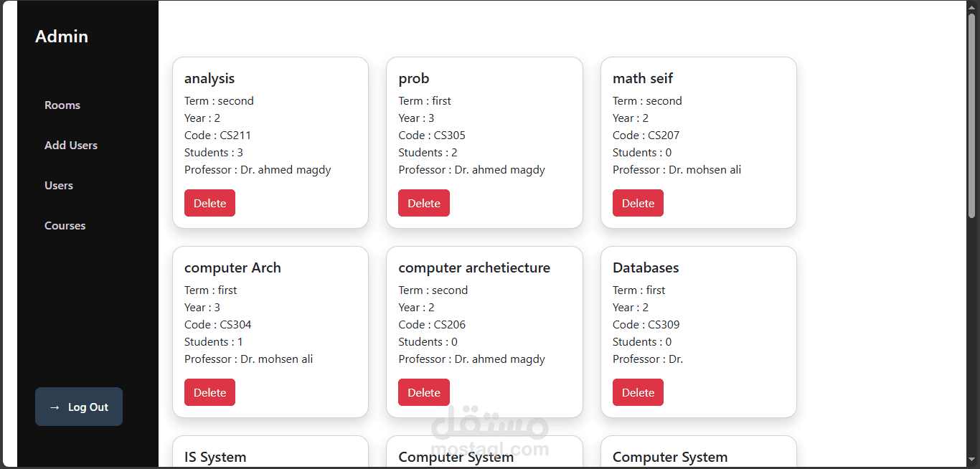Open the Rooms menu item
980x469 pixels.
tap(62, 105)
